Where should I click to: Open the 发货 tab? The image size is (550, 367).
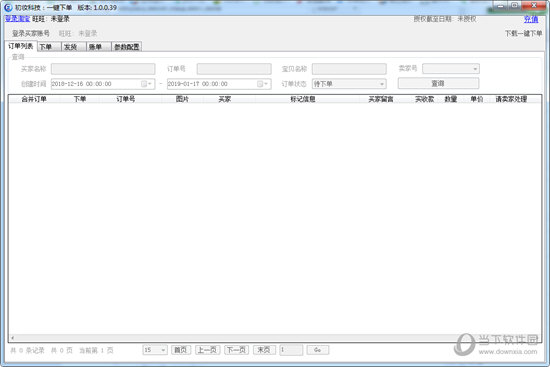(74, 47)
